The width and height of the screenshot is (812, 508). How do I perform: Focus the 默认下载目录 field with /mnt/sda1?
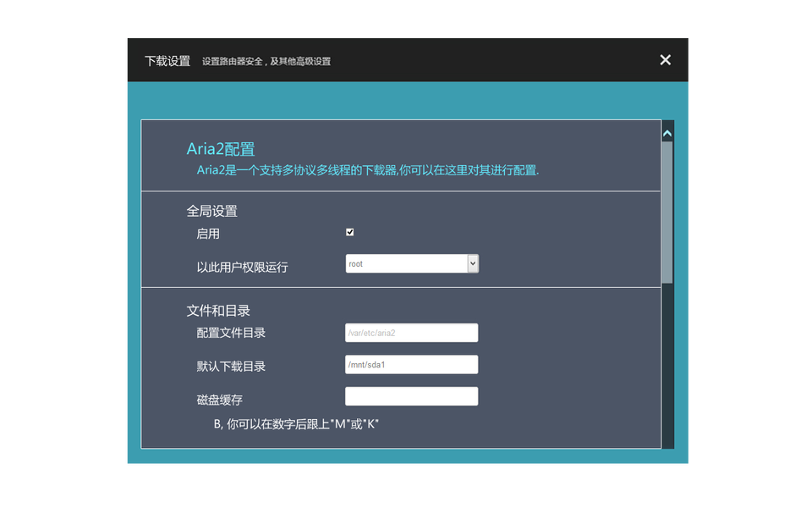(x=411, y=365)
